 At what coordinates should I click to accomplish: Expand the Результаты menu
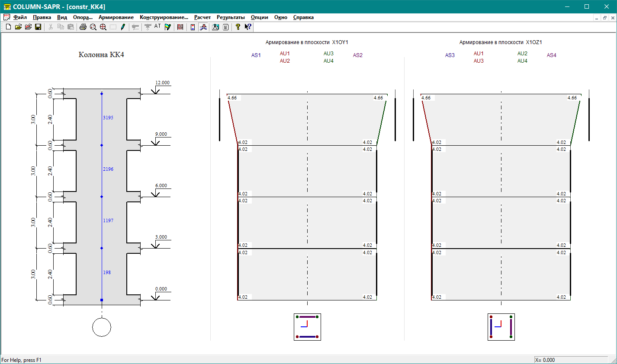pos(231,17)
